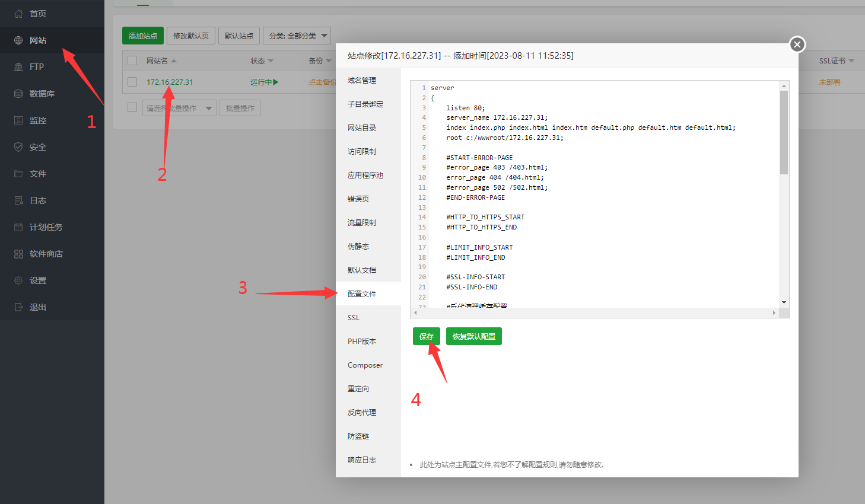Click the 'listen 80;' line in the editor

pos(466,108)
